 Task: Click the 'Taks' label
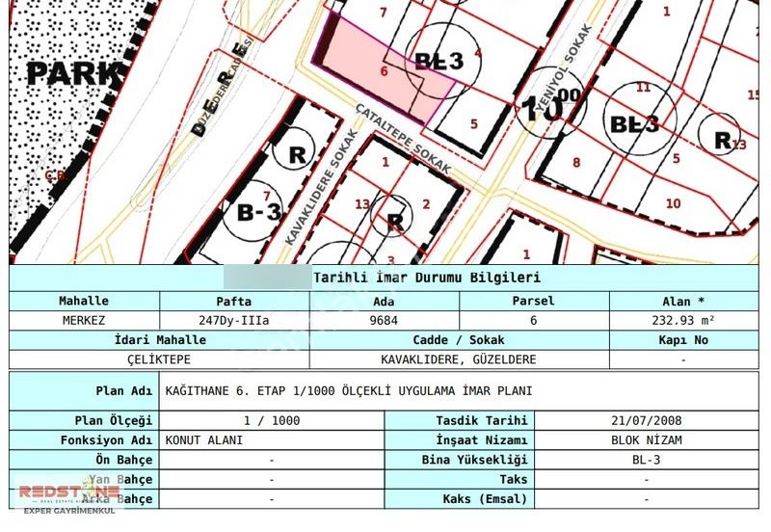point(514,479)
